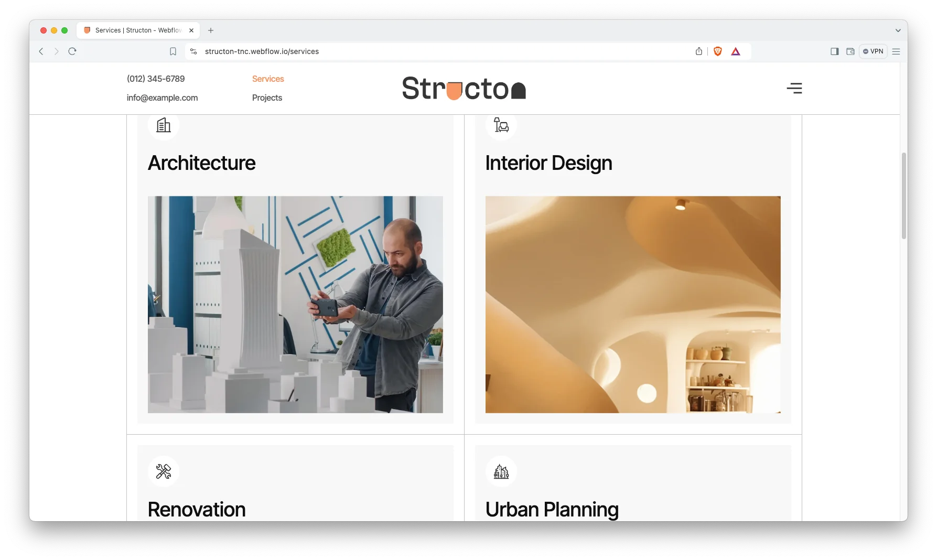937x560 pixels.
Task: Click the share icon in address bar
Action: [699, 51]
